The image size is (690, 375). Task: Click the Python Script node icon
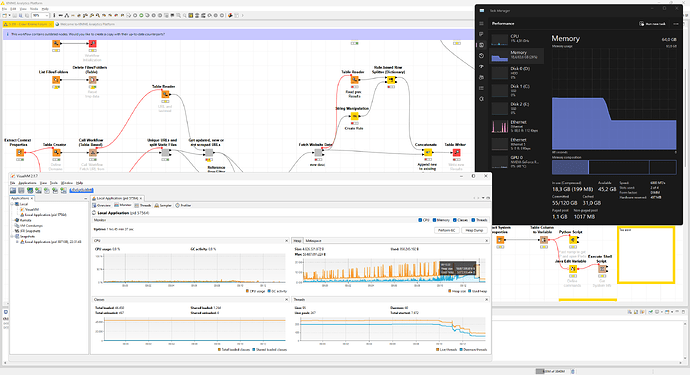(x=573, y=240)
